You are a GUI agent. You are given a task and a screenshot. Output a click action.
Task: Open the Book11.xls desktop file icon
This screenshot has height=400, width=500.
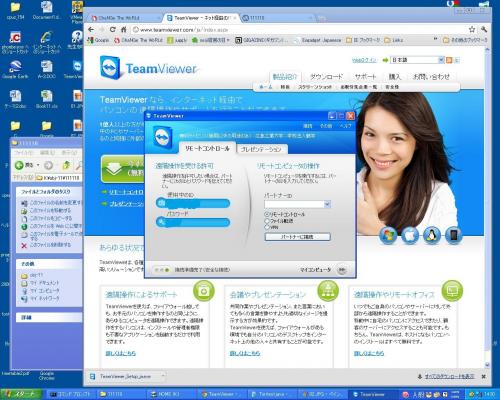[47, 99]
